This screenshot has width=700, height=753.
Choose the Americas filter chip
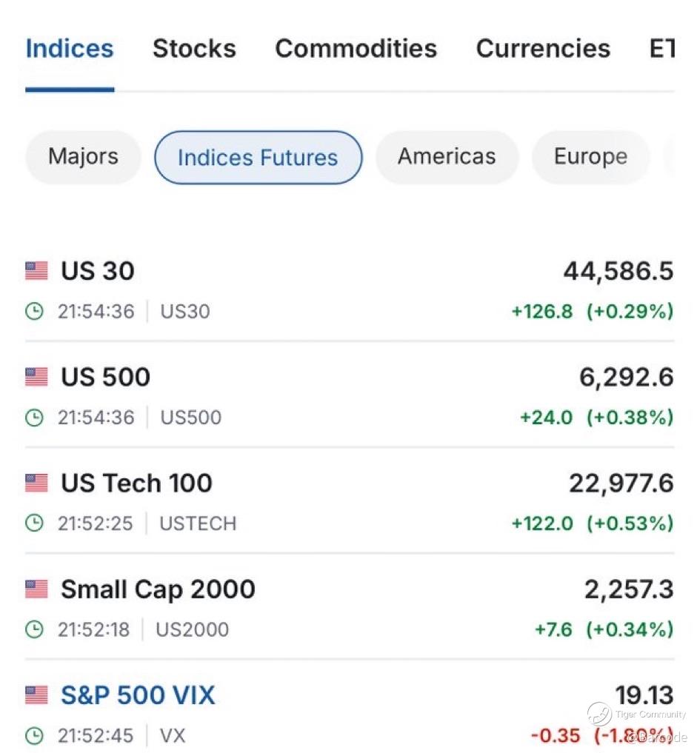(447, 157)
